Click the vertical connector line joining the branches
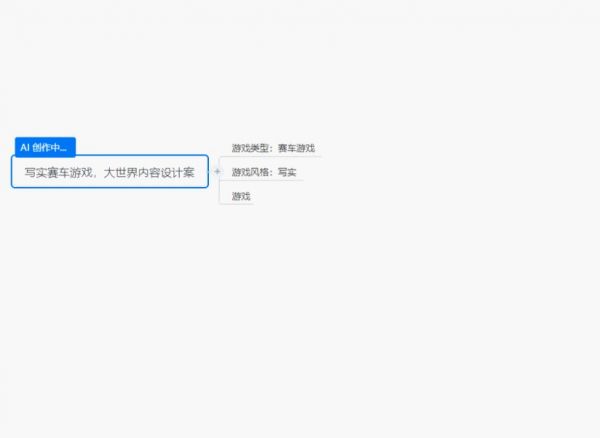 220,184
